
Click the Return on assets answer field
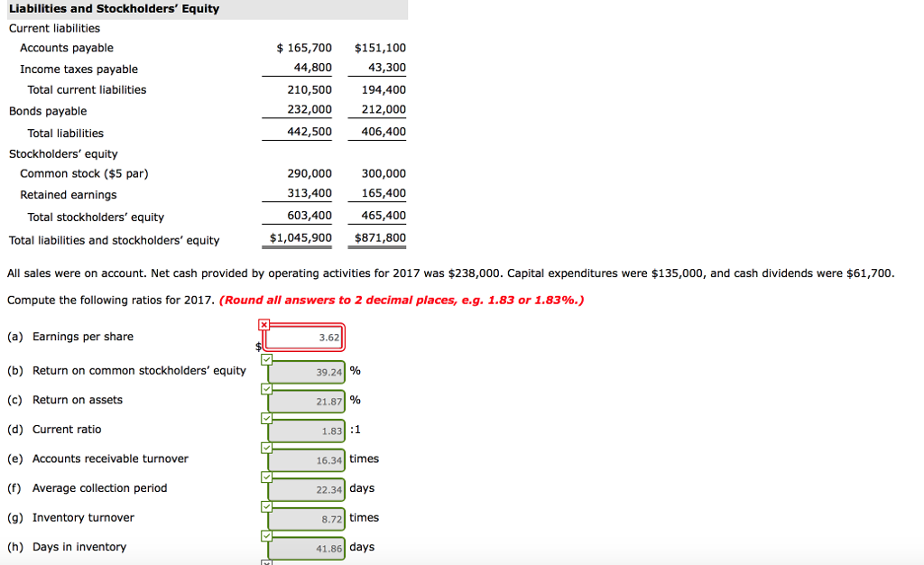pyautogui.click(x=306, y=402)
